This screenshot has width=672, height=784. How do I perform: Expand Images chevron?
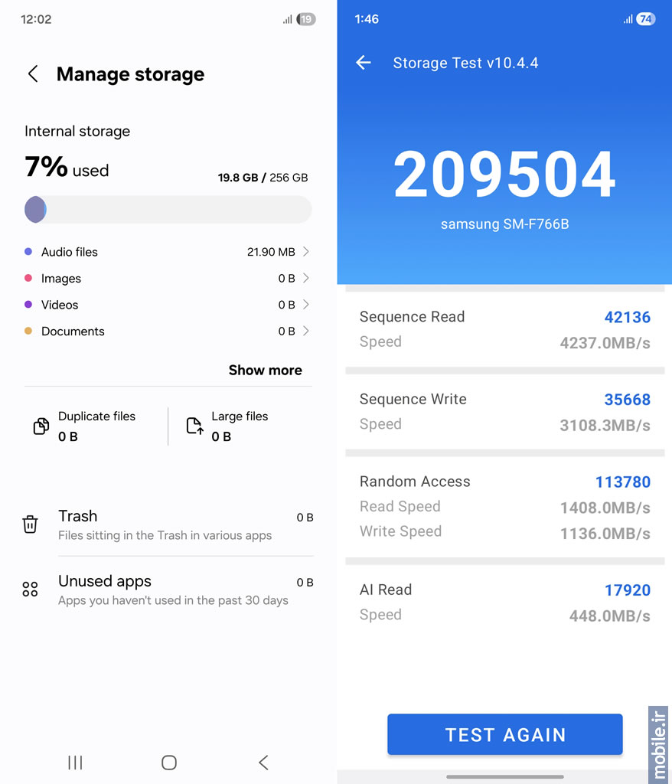(306, 278)
